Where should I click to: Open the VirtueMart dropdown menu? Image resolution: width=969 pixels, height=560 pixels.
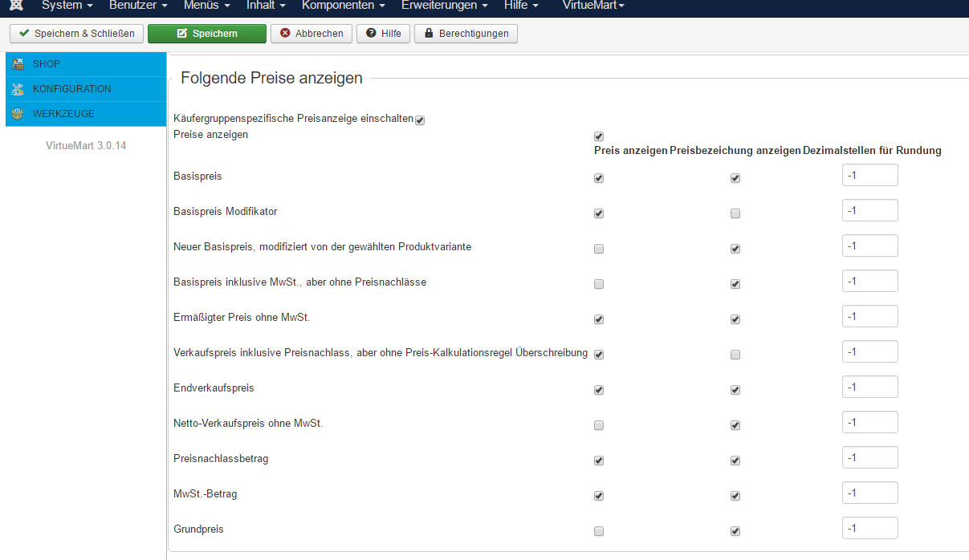pos(592,6)
